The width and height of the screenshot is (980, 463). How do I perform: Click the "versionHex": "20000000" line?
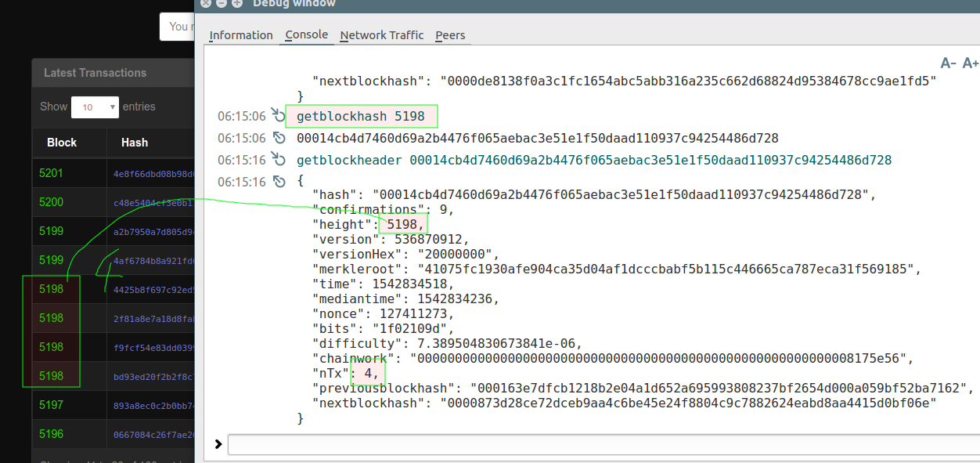(x=405, y=254)
